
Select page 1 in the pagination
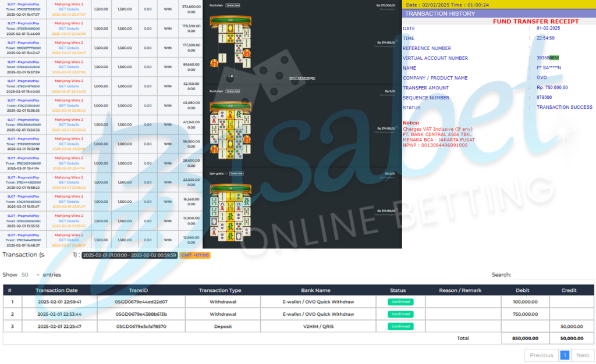click(564, 355)
